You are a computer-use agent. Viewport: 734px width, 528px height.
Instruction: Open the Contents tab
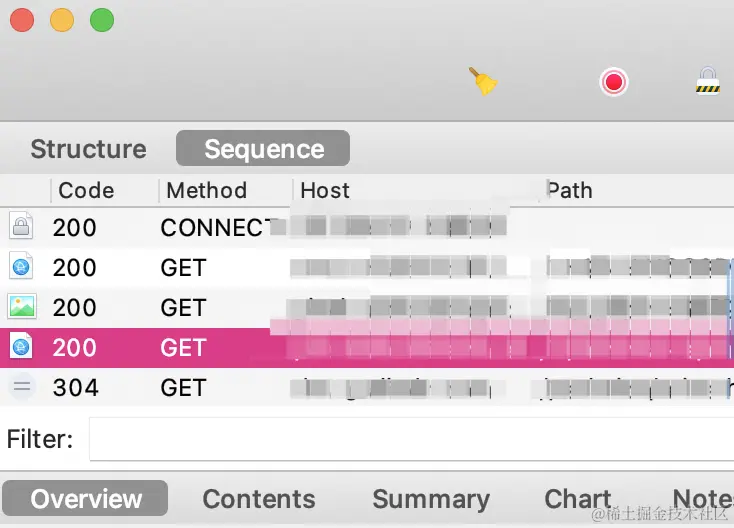coord(258,499)
